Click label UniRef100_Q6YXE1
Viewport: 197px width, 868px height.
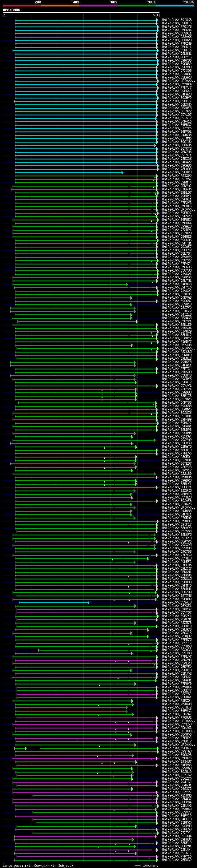point(176,606)
